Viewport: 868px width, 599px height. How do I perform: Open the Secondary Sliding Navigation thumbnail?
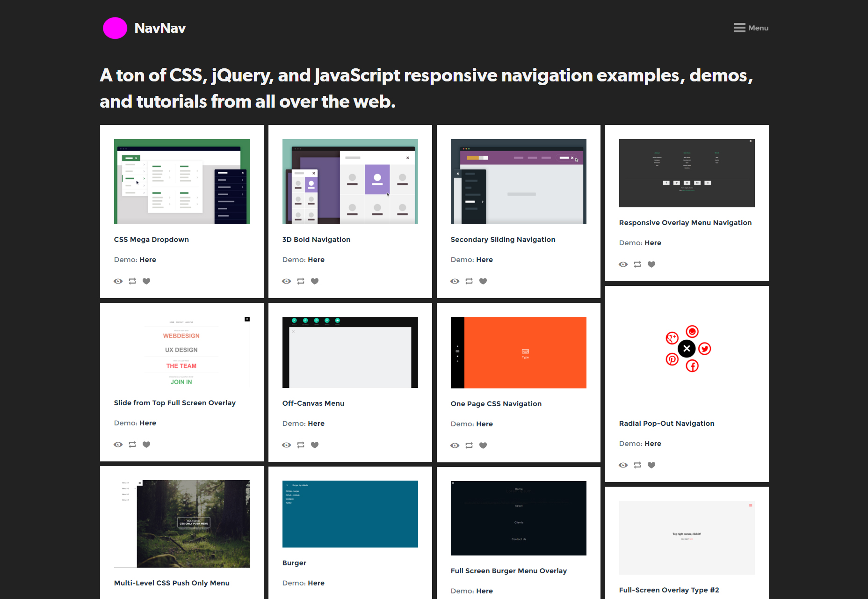519,182
